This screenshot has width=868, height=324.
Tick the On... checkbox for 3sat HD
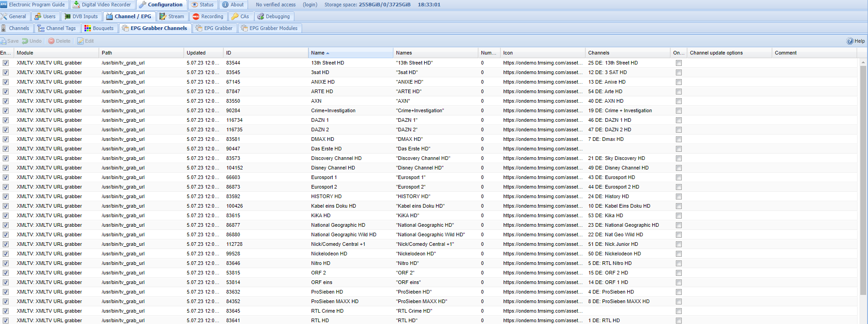[679, 73]
